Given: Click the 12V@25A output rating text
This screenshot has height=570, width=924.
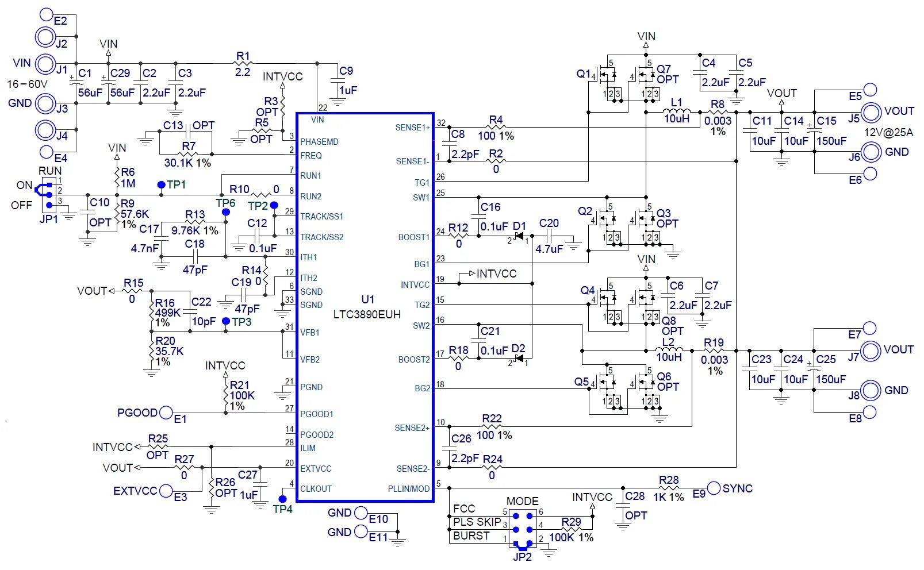Looking at the screenshot, I should point(889,133).
